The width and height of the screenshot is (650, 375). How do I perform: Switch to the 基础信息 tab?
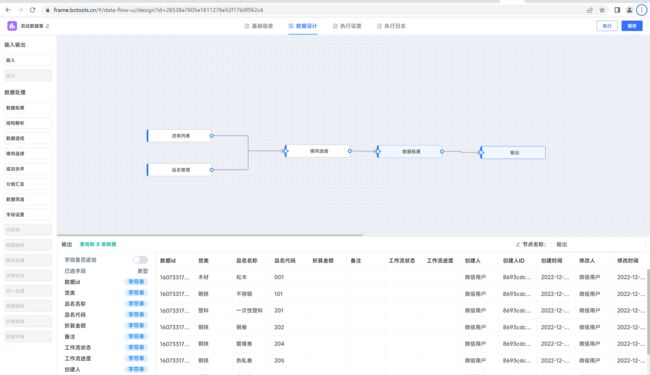[x=259, y=26]
